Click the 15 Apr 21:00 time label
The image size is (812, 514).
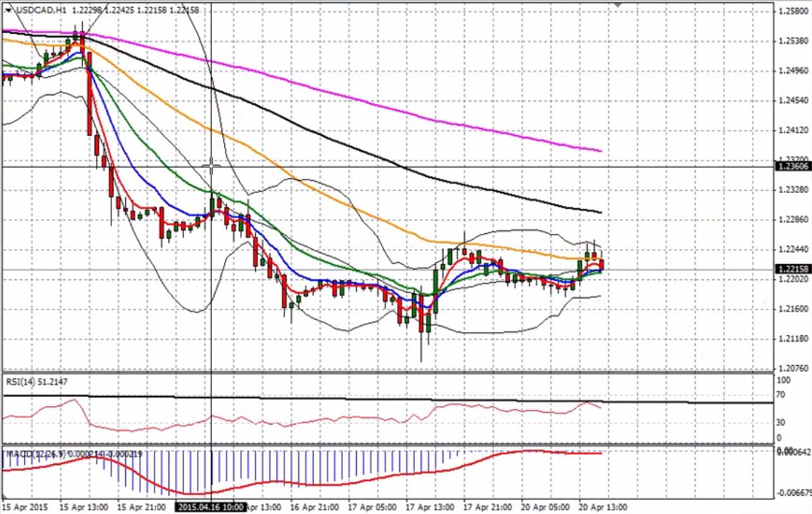coord(141,507)
